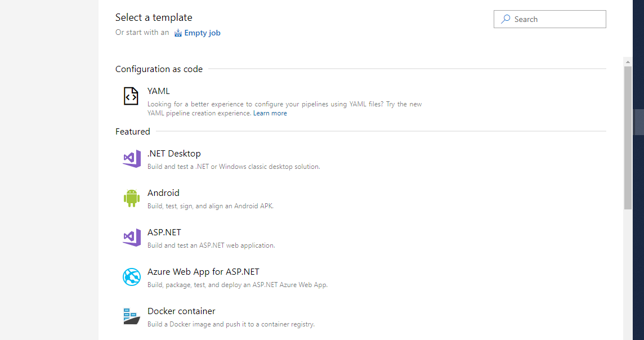Open the Learn more link for YAML
The height and width of the screenshot is (340, 644).
click(270, 113)
